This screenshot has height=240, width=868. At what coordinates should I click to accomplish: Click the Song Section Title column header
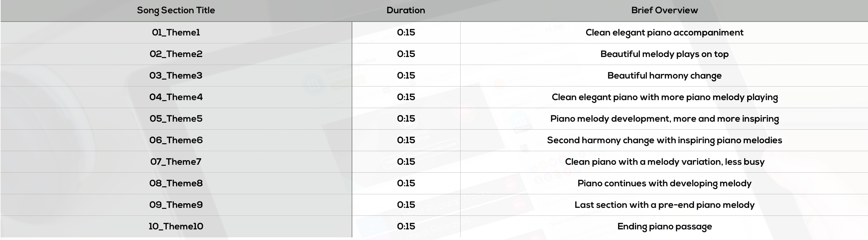point(176,10)
